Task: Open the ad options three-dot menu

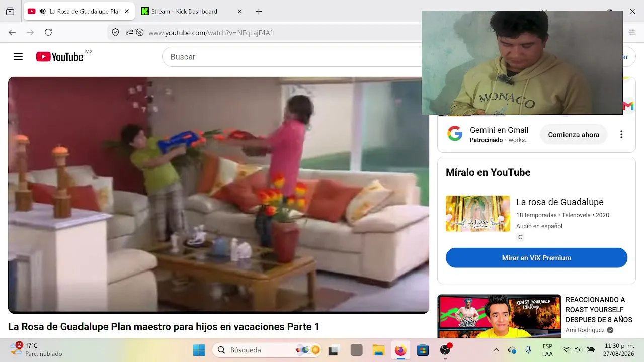Action: [x=621, y=135]
